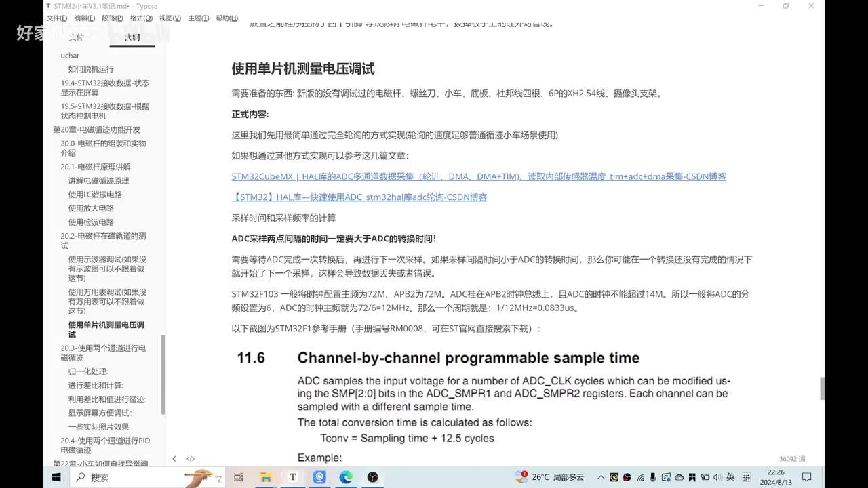Image resolution: width=868 pixels, height=488 pixels.
Task: Open the weather widget showing 26°C
Action: pyautogui.click(x=550, y=477)
